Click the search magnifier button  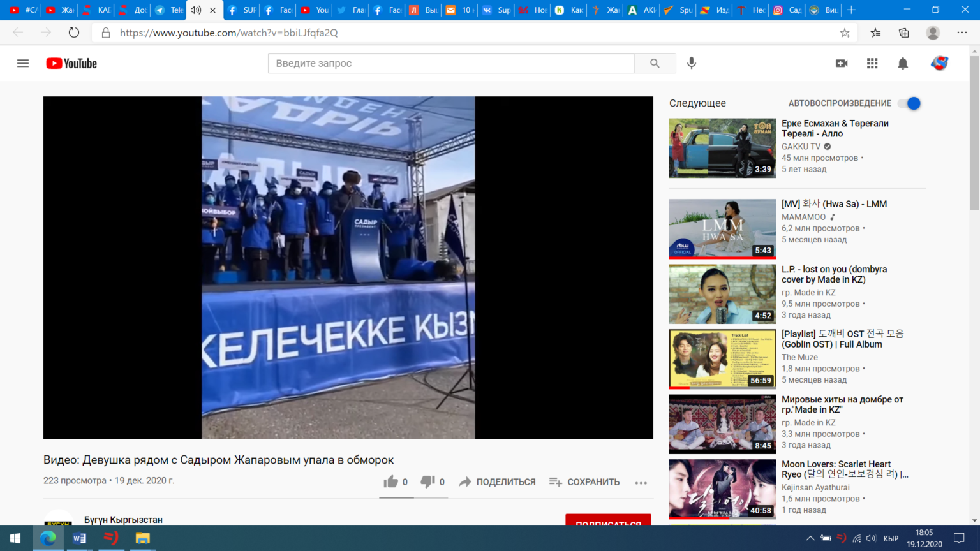pos(655,63)
